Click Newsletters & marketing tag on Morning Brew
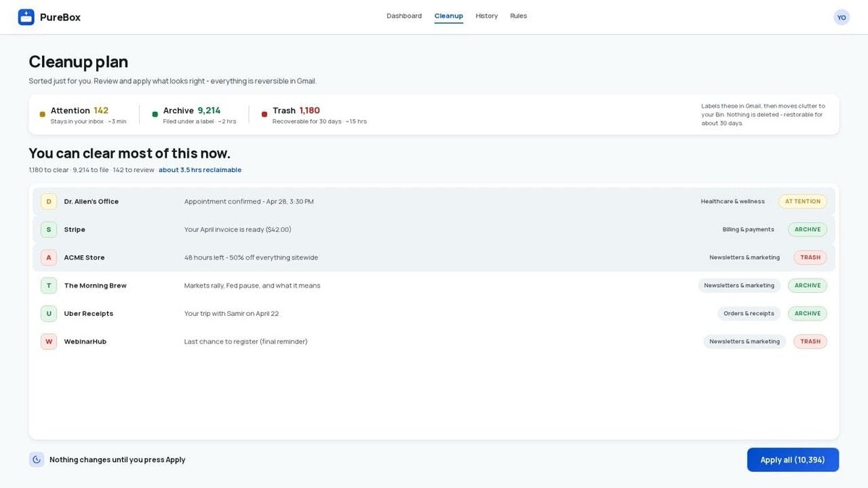The height and width of the screenshot is (488, 868). point(739,286)
